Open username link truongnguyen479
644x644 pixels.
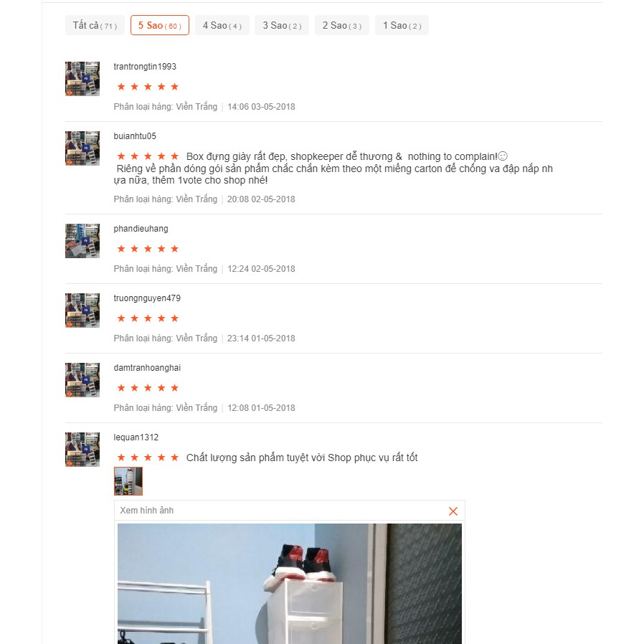[x=147, y=298]
